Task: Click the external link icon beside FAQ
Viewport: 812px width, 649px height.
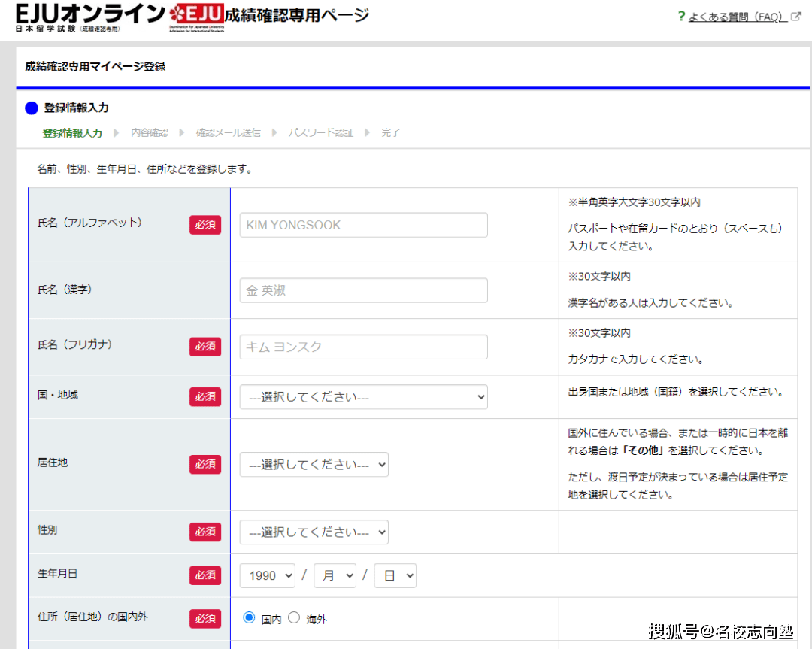Action: [796, 17]
